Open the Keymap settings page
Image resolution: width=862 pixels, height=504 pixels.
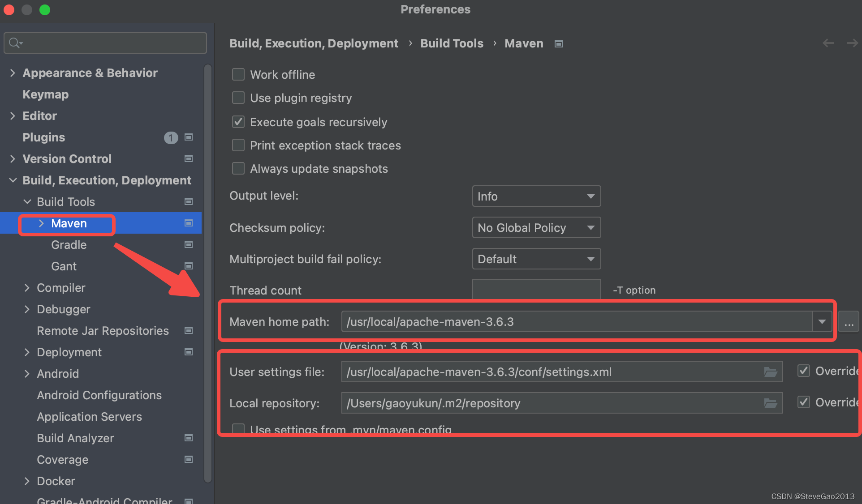tap(46, 94)
